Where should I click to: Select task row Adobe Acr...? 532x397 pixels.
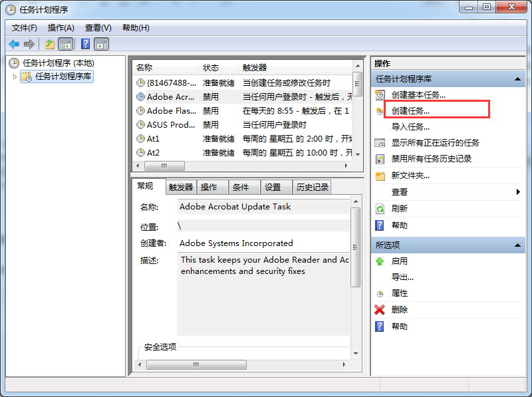pos(243,96)
